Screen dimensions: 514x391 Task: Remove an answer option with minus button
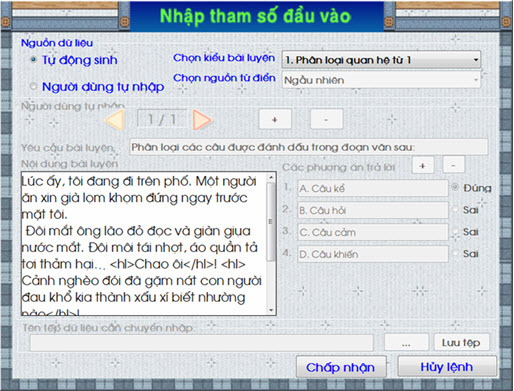tap(453, 165)
